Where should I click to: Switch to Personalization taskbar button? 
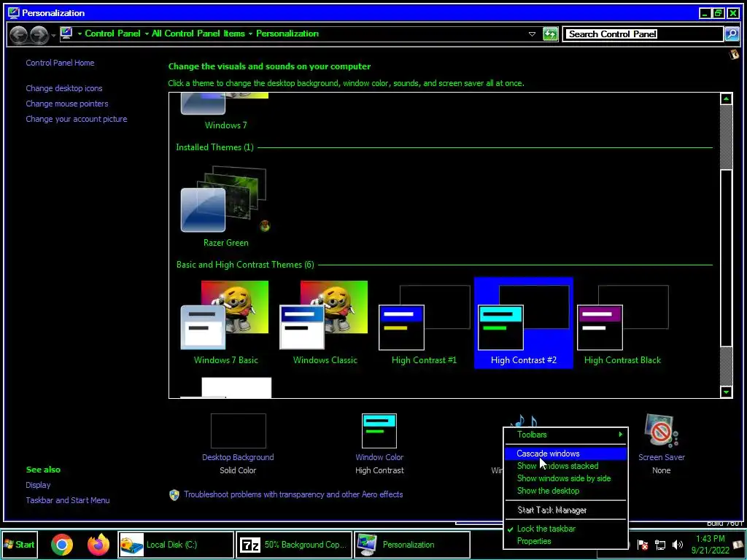pyautogui.click(x=411, y=544)
